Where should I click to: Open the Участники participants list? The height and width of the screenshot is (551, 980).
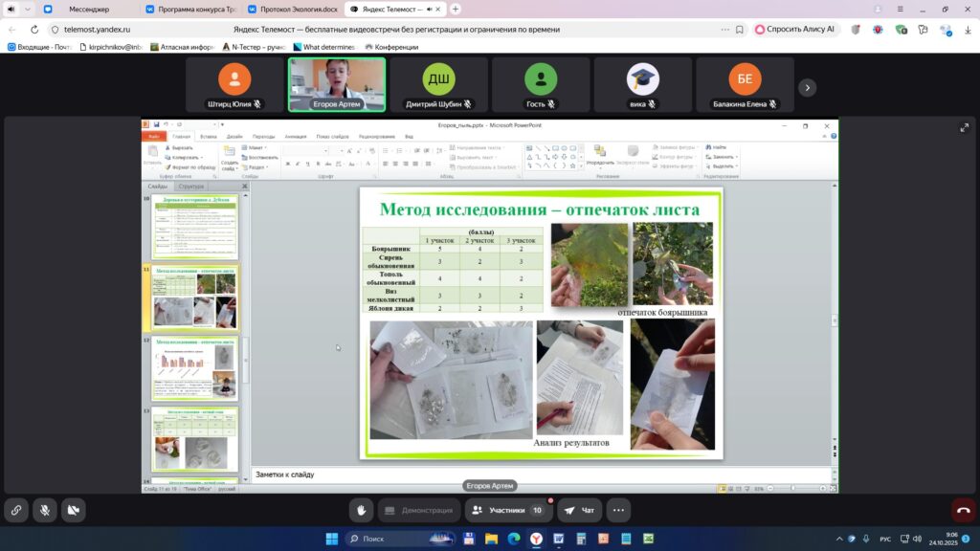[507, 510]
